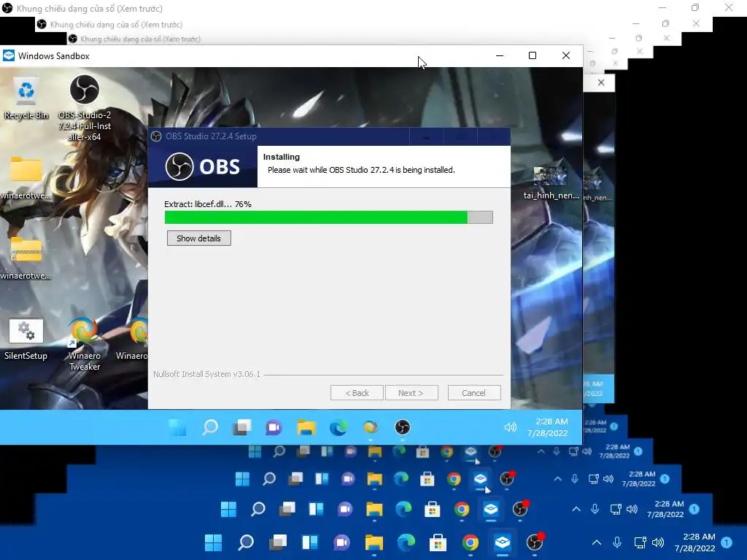Click the Cancel button in OBS setup
The image size is (747, 560).
474,393
